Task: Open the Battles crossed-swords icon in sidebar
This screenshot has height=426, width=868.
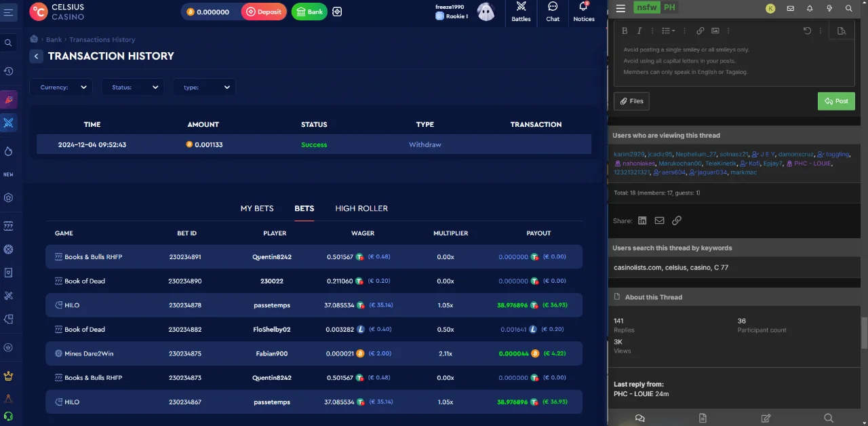Action: point(8,123)
